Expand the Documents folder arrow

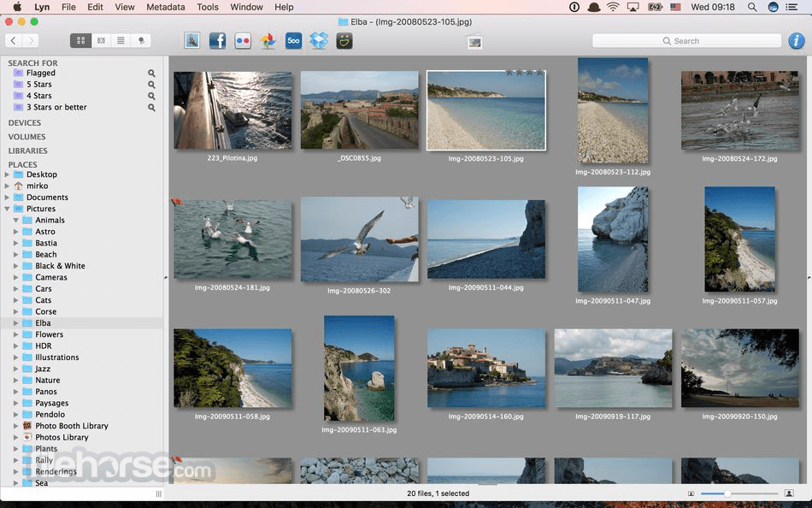coord(8,198)
